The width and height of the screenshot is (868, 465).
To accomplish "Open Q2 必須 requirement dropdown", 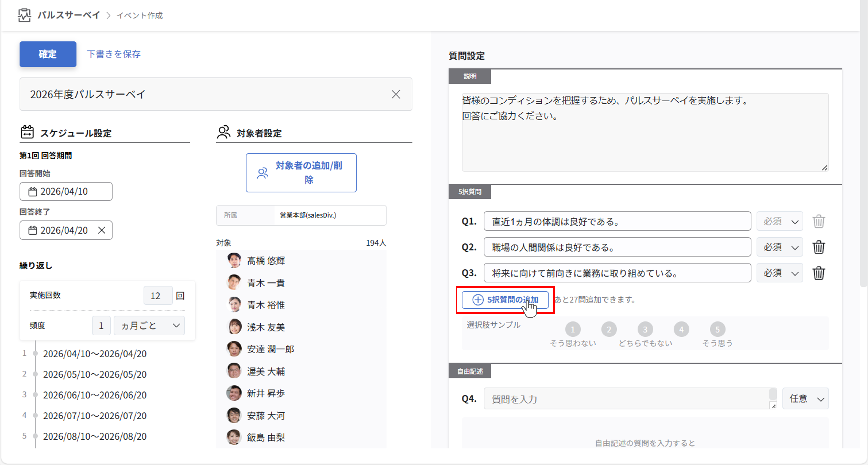I will tap(780, 248).
